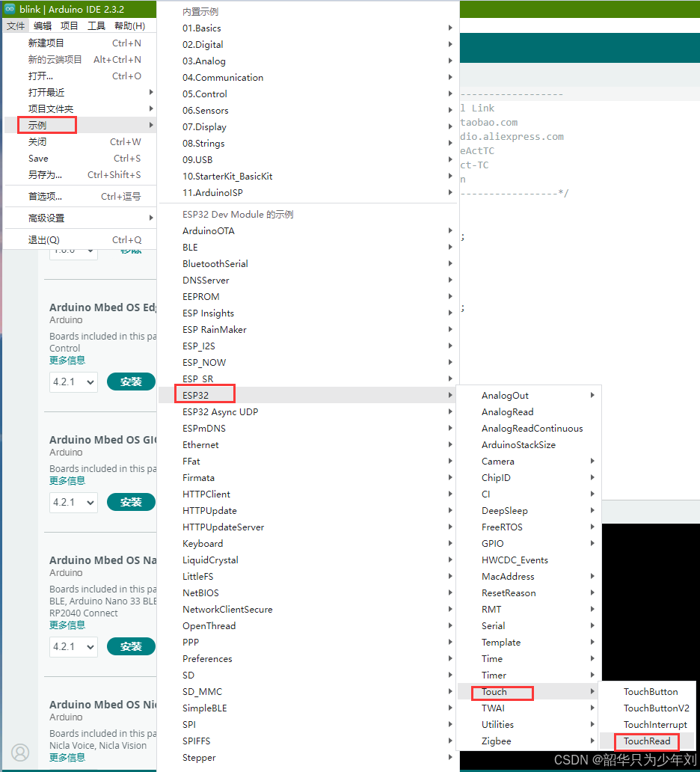This screenshot has height=772, width=700.
Task: Click the user account icon in sidebar
Action: pos(20,753)
